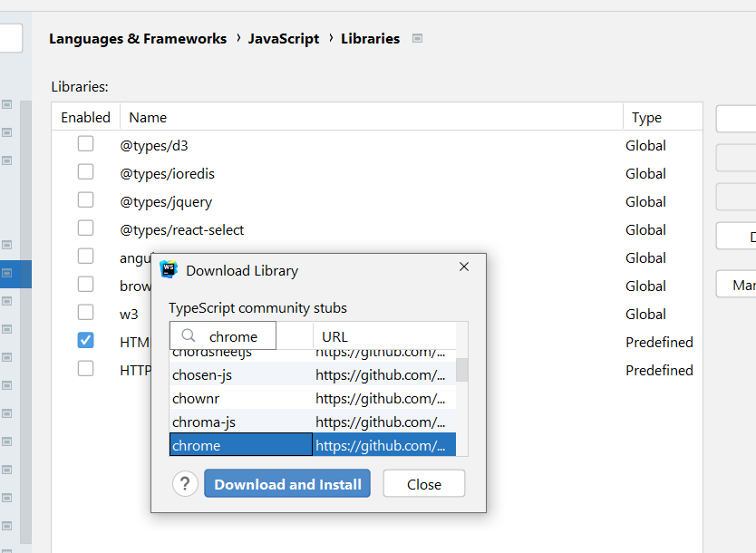Toggle the checkbox in the angu… library row
This screenshot has height=553, width=756.
coord(85,256)
